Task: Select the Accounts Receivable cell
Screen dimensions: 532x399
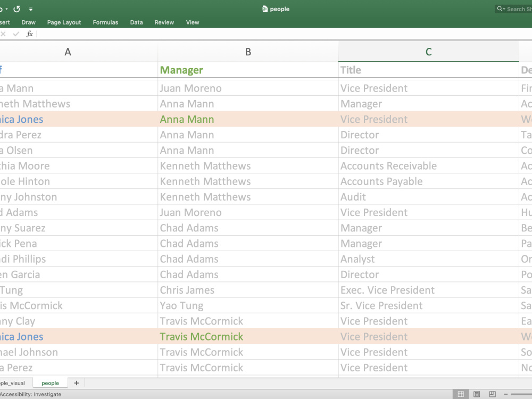Action: [428, 166]
